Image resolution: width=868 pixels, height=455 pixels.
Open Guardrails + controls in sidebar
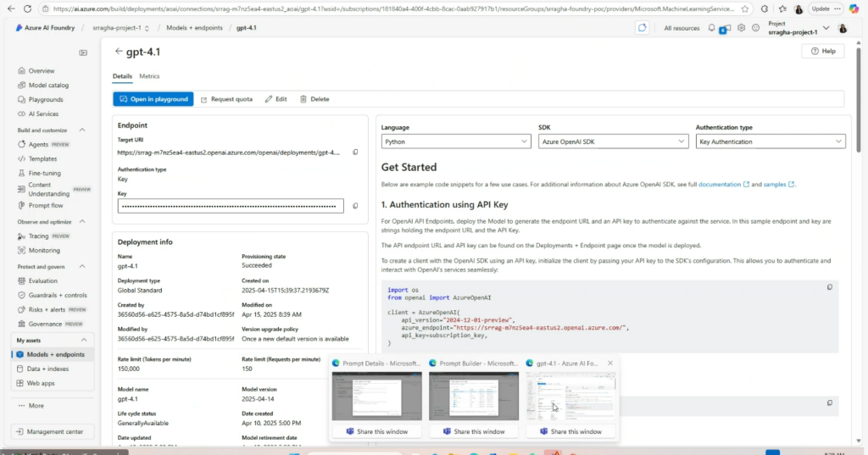tap(58, 295)
